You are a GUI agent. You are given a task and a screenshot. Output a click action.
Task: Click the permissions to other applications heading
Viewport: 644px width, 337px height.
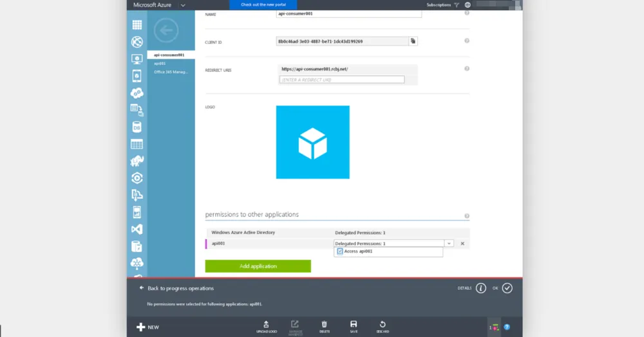(252, 214)
